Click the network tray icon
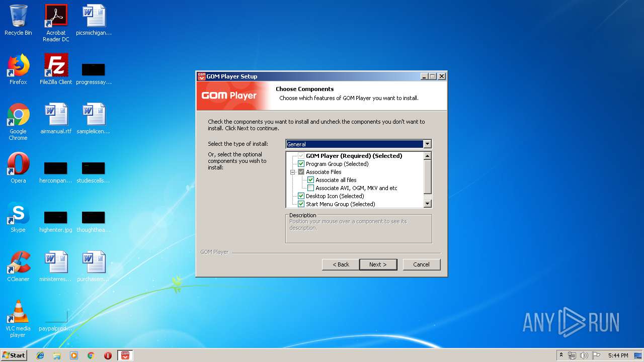Viewport: 644px width, 362px height. [572, 355]
